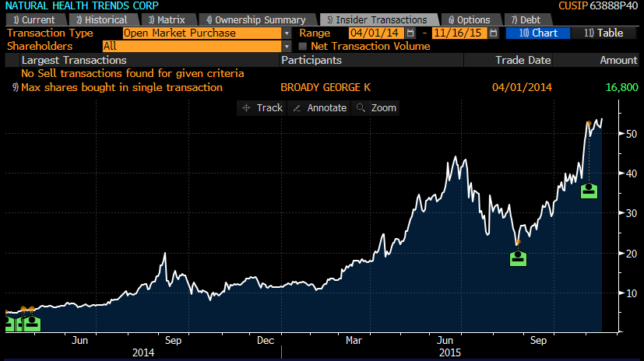Image resolution: width=644 pixels, height=361 pixels.
Task: Switch to Ownership Summary tab
Action: pos(259,19)
